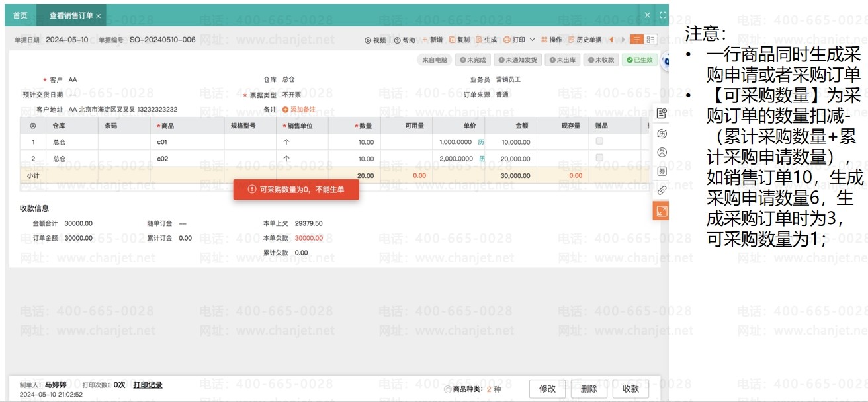Open the 操作 operations menu
This screenshot has width=868, height=402.
[552, 40]
